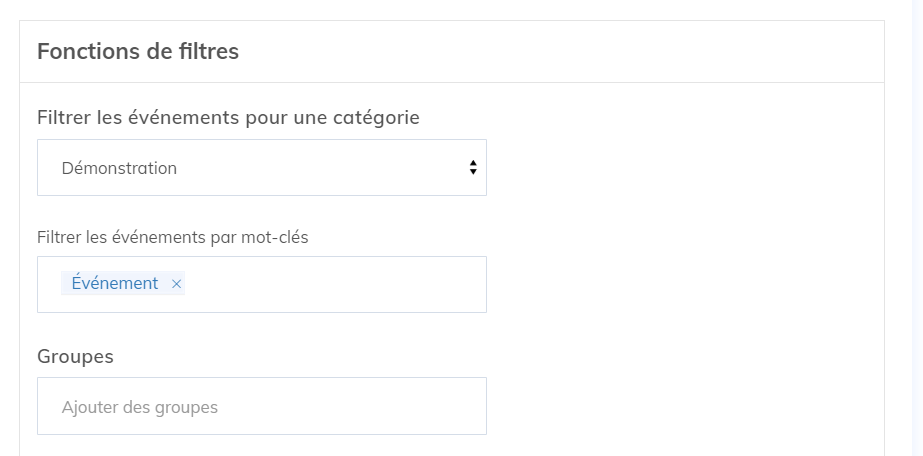
Task: Remove the Événement keyword tag
Action: 176,284
